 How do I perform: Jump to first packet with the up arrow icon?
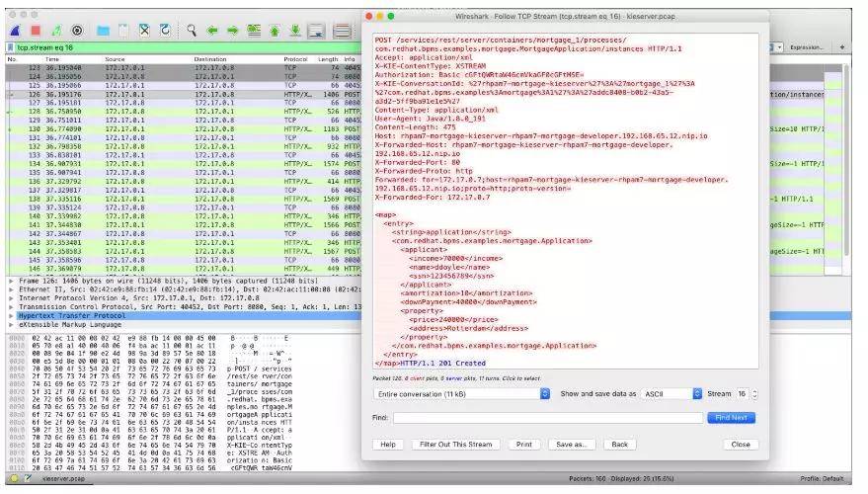(x=275, y=31)
